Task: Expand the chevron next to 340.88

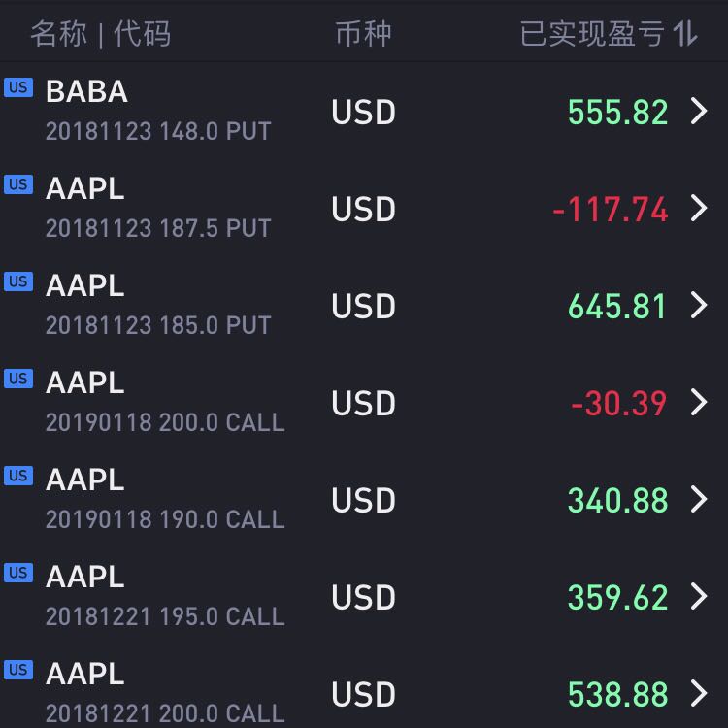Action: (x=699, y=499)
